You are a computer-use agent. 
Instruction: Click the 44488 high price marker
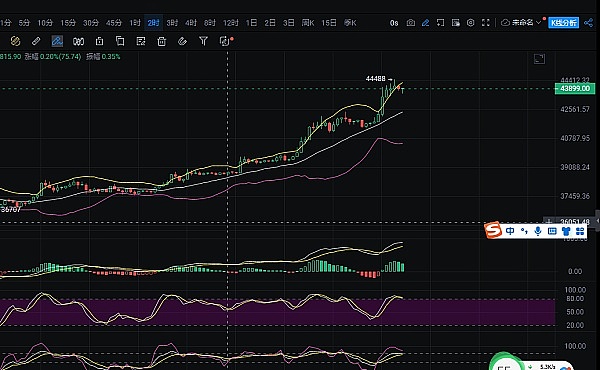(375, 79)
